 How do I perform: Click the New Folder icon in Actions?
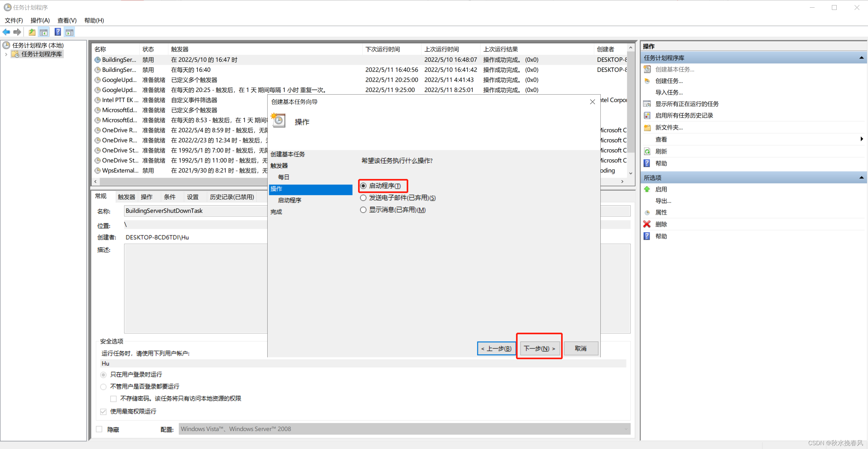coord(647,127)
